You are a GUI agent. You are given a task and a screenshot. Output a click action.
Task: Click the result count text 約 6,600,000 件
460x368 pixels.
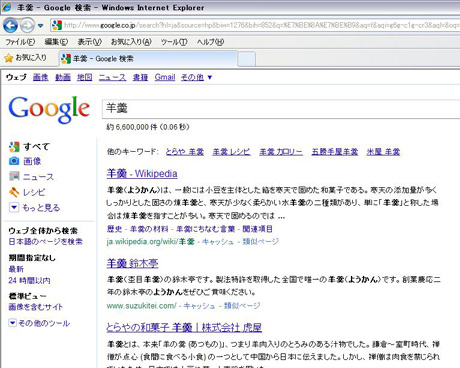tap(131, 127)
